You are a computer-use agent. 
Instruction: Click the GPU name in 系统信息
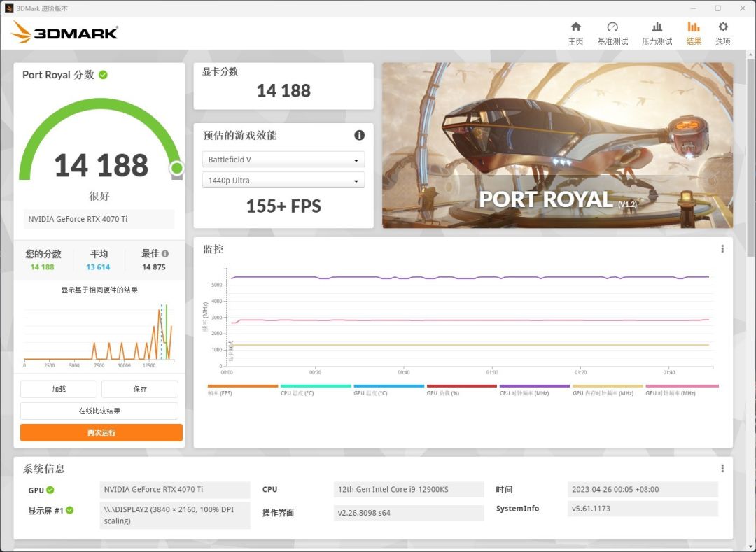tap(175, 489)
